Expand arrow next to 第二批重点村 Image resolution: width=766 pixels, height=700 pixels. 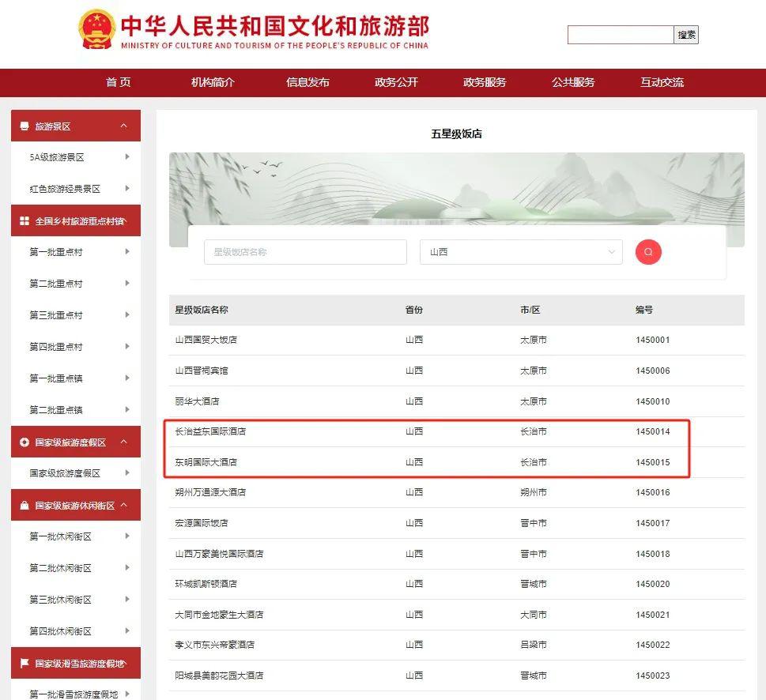click(127, 283)
